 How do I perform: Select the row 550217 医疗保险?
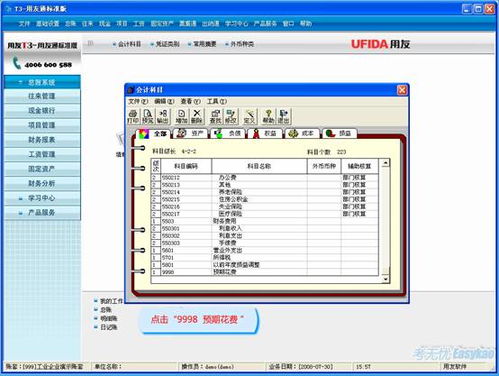tap(265, 214)
